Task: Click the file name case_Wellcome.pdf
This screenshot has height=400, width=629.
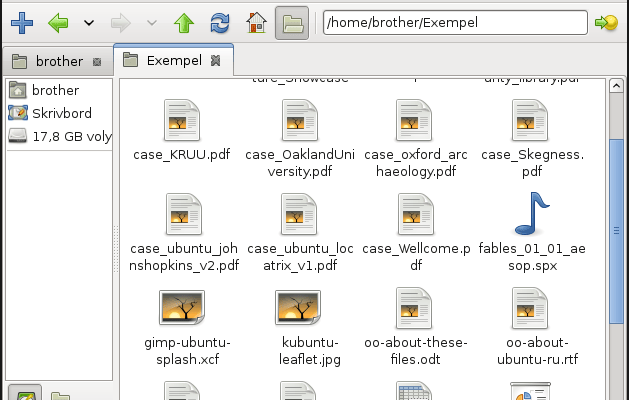Action: (x=416, y=257)
